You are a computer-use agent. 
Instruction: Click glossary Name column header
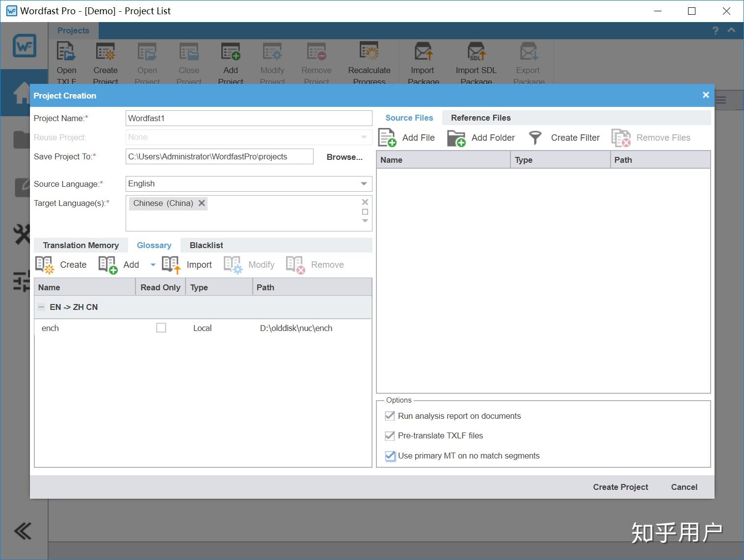click(x=85, y=287)
